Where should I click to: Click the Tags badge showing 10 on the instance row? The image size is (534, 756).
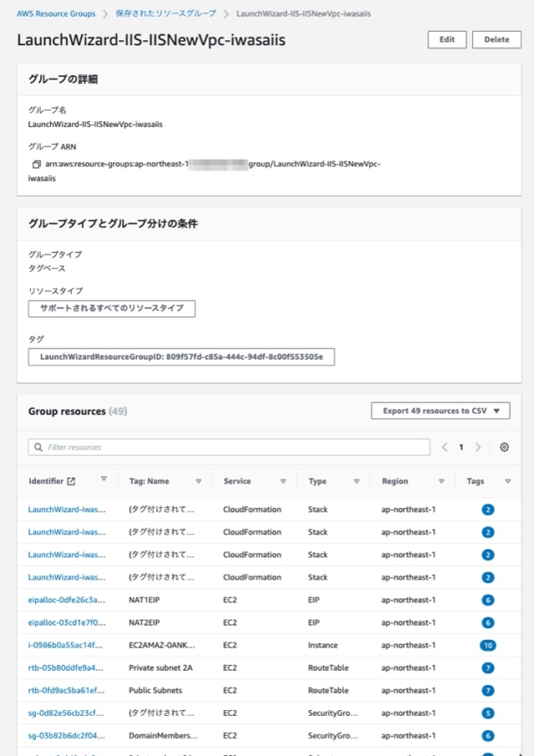[487, 645]
